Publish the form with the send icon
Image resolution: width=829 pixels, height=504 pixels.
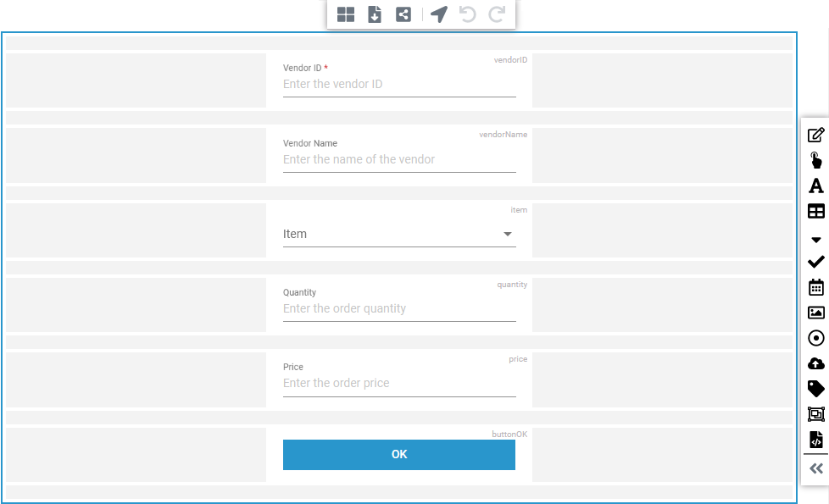click(x=437, y=14)
